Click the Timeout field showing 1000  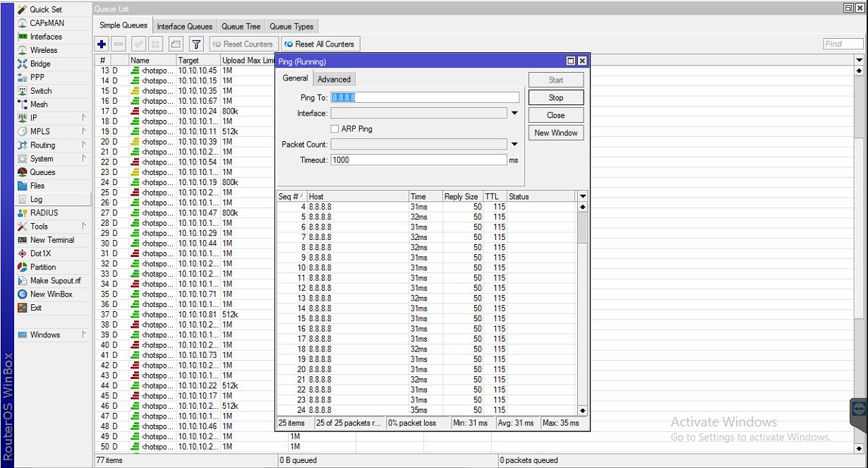(419, 160)
